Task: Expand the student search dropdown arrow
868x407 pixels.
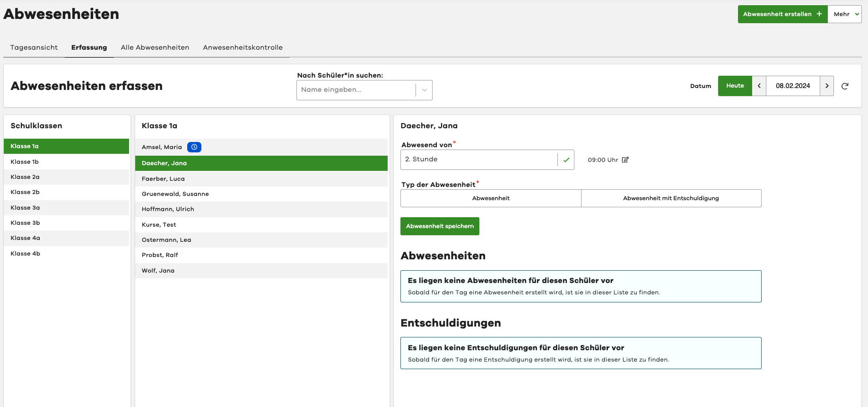Action: (x=424, y=90)
